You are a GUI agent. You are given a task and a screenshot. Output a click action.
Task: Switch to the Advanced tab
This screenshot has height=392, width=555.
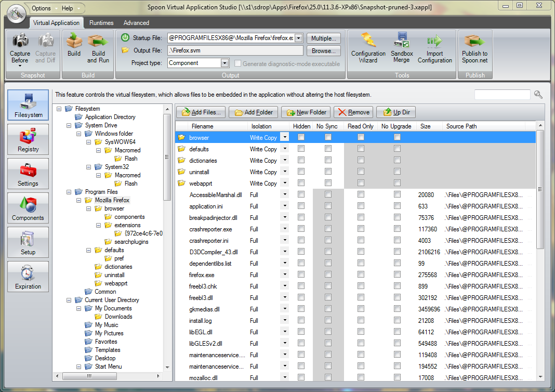click(x=136, y=23)
